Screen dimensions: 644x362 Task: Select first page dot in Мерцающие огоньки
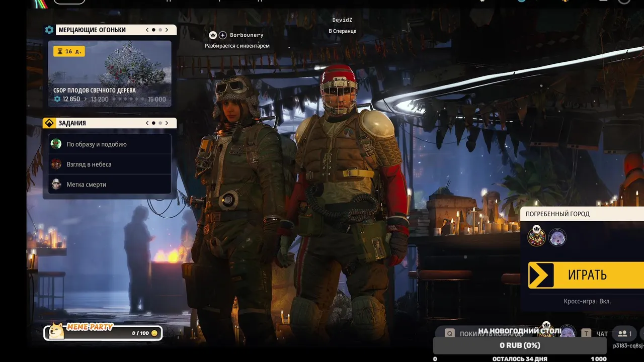tap(153, 30)
